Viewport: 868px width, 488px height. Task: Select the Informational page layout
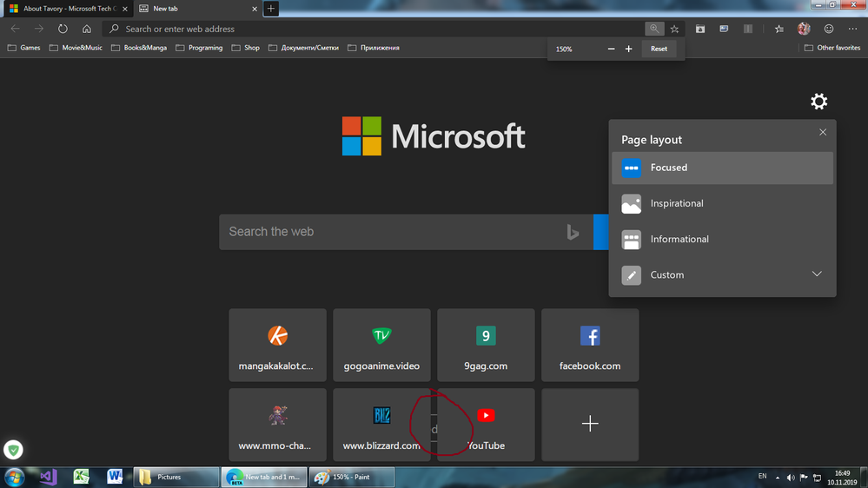(x=722, y=240)
